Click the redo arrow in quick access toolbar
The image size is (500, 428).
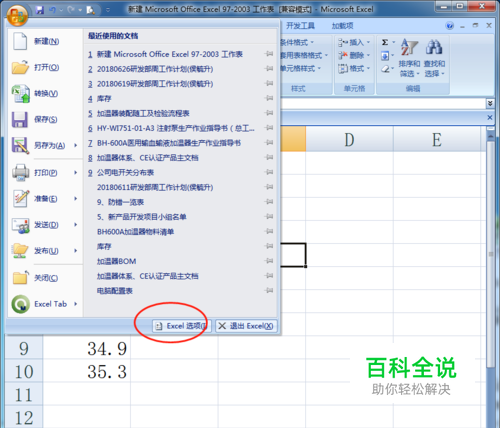(x=71, y=10)
